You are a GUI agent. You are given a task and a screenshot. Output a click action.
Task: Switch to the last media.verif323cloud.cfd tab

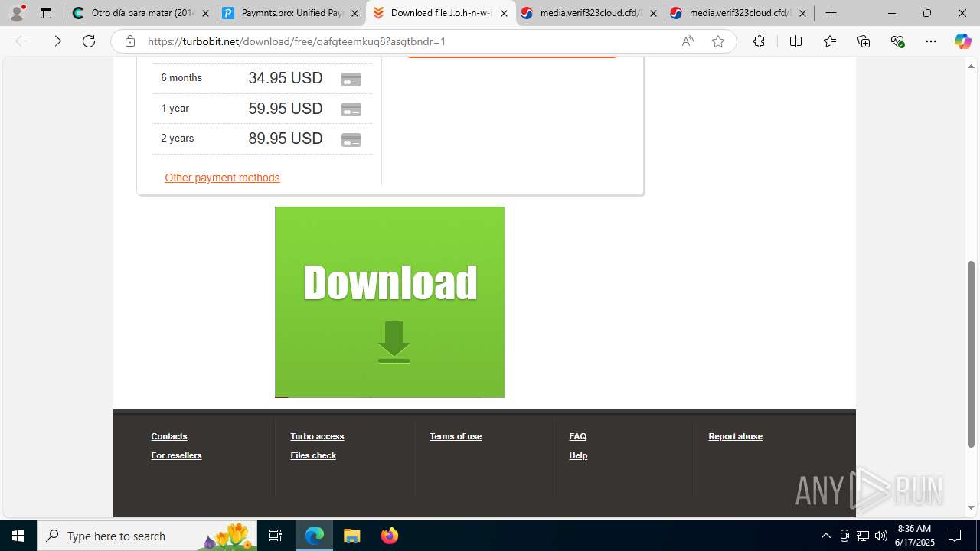pyautogui.click(x=739, y=13)
